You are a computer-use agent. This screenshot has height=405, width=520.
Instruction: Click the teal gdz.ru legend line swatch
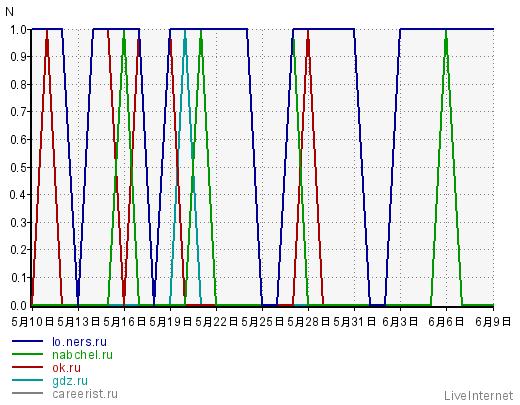pos(27,380)
